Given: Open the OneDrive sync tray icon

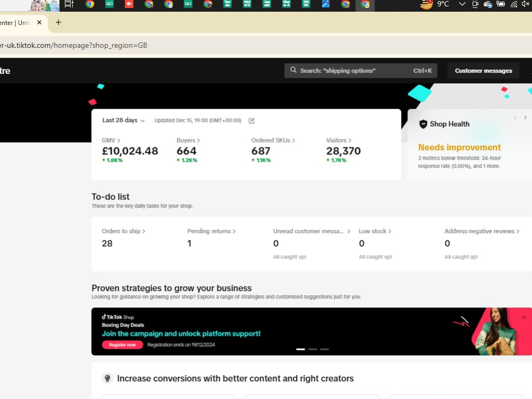Looking at the screenshot, I should point(487,4).
